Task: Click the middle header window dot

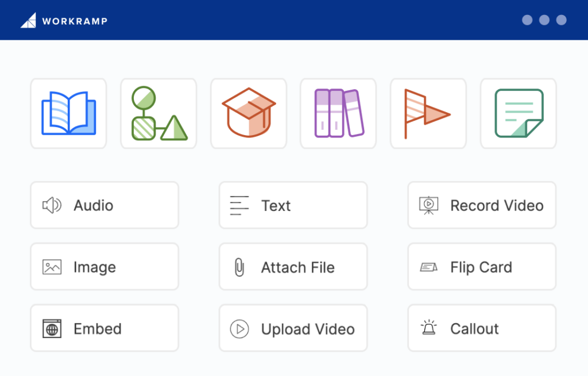Action: [544, 20]
